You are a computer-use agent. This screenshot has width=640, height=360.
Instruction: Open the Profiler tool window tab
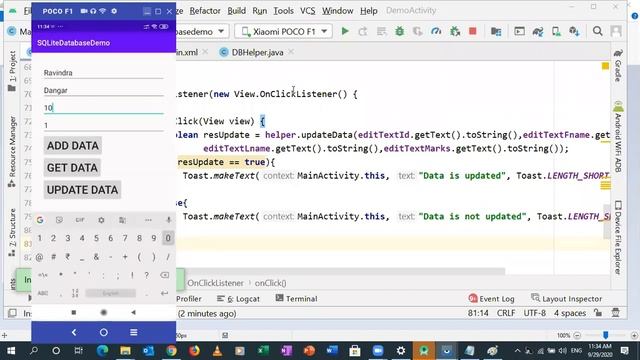189,299
